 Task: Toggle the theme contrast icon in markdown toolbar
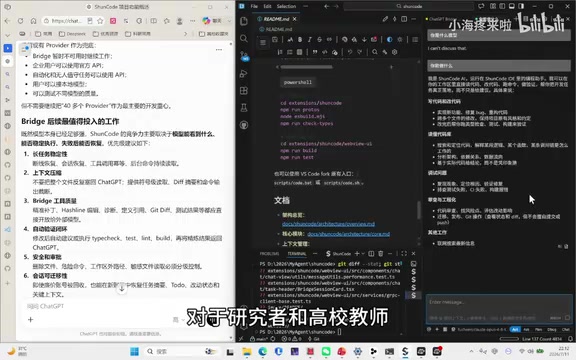[389, 40]
